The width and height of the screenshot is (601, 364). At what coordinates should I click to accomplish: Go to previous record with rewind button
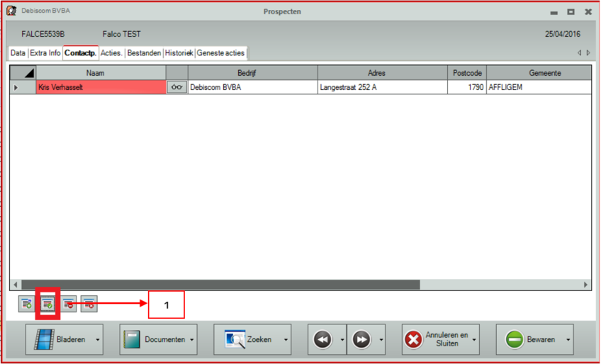[x=322, y=340]
